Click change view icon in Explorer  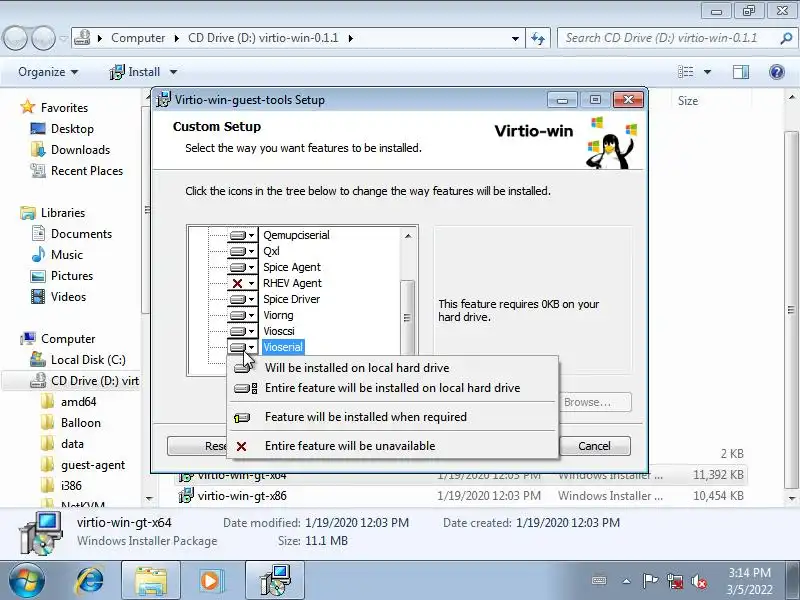pos(685,72)
